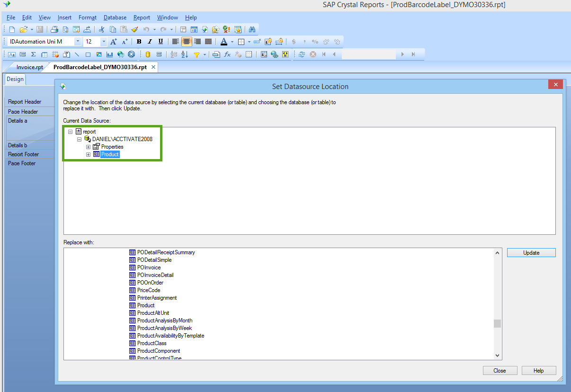The height and width of the screenshot is (392, 571).
Task: Open the File menu
Action: [11, 18]
